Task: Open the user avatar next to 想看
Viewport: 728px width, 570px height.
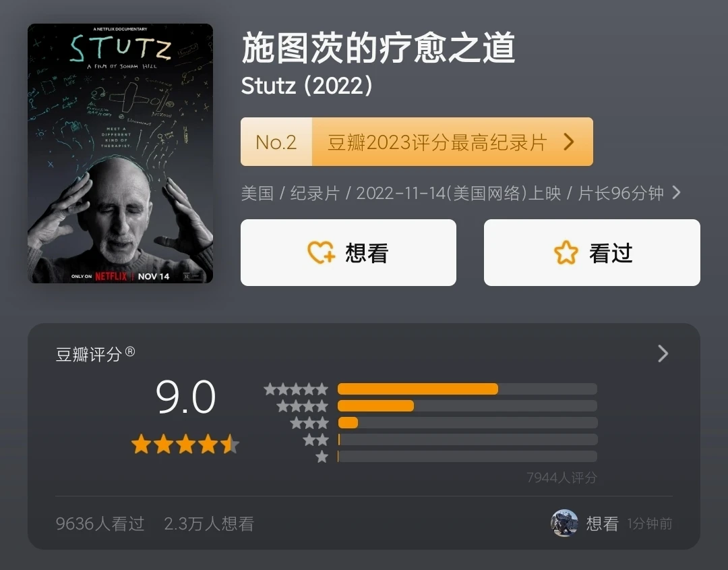Action: pyautogui.click(x=564, y=523)
